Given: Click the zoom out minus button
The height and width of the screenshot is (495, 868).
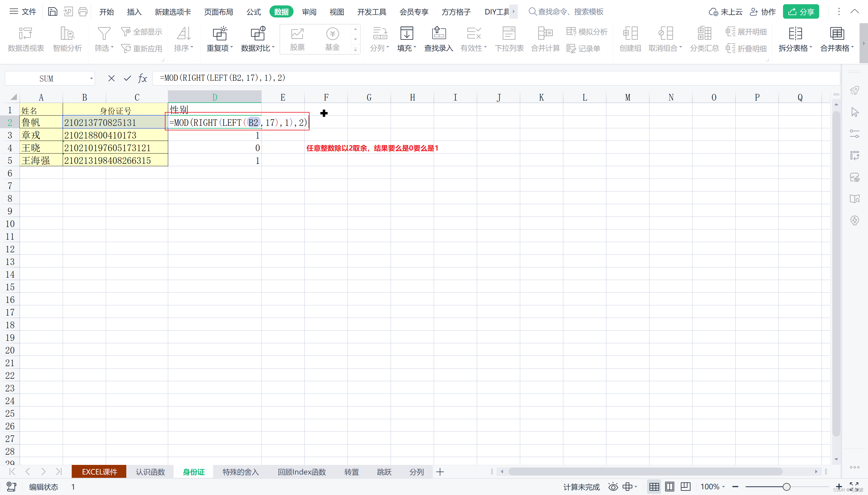Looking at the screenshot, I should 735,487.
